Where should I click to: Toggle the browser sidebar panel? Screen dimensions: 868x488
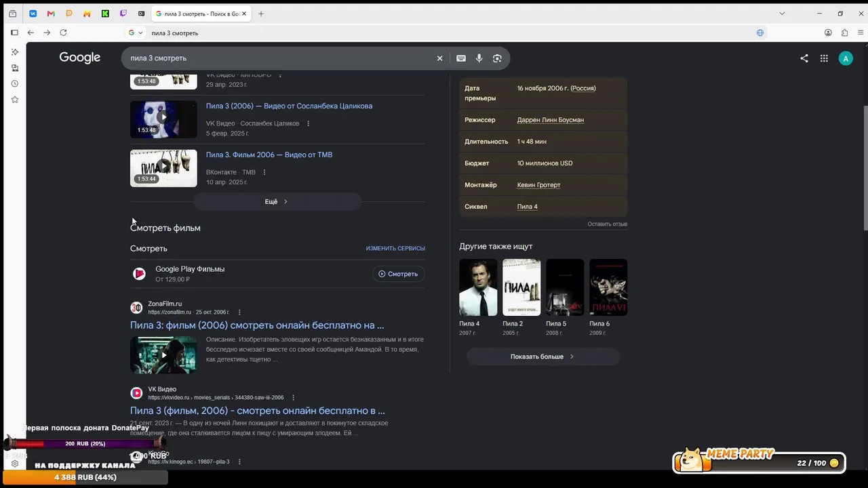14,33
